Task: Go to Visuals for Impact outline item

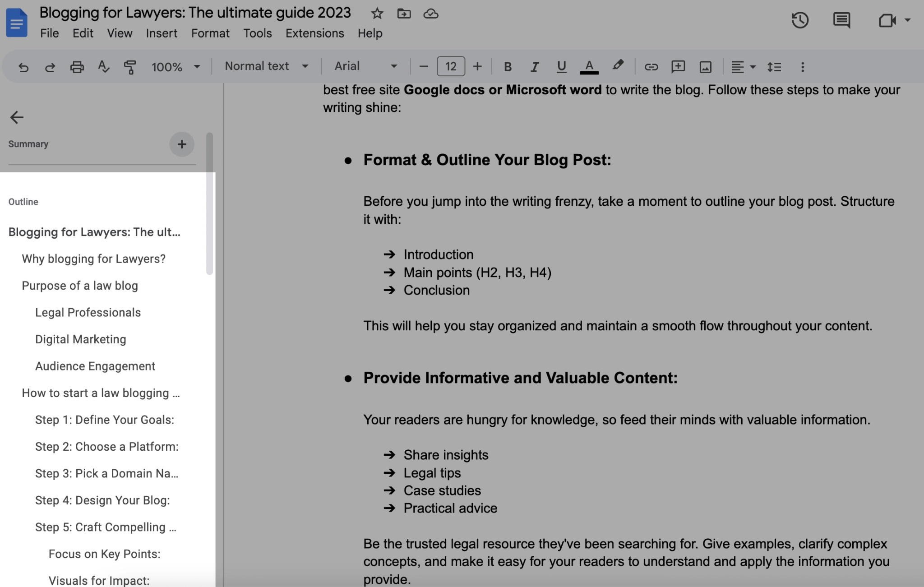Action: (99, 581)
